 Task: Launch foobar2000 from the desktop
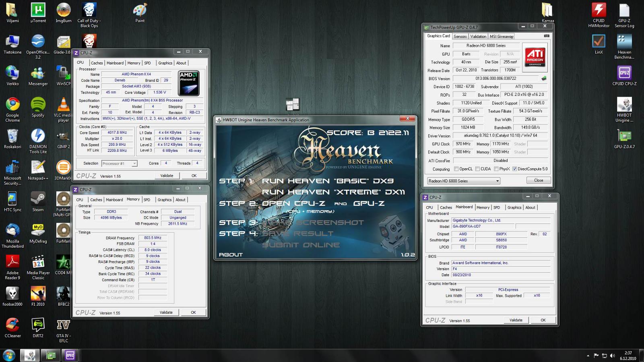click(x=12, y=296)
